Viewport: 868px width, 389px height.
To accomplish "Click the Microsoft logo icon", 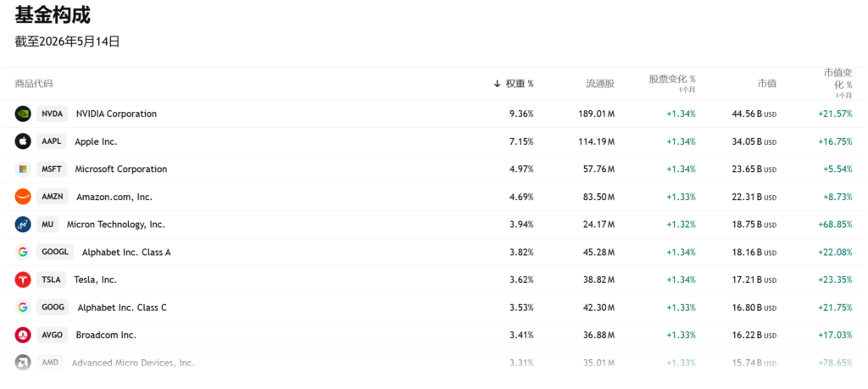I will tap(23, 169).
